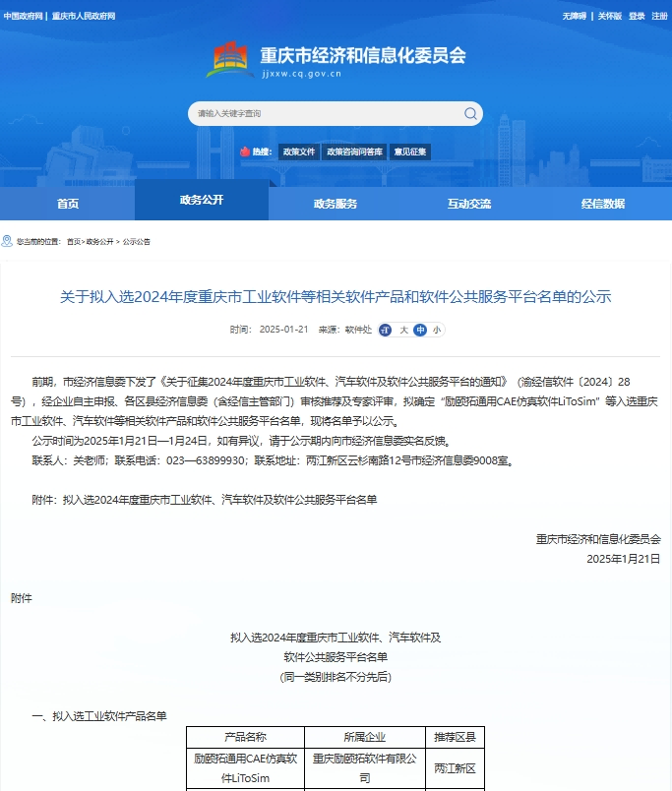Click 公示公告 in the breadcrumb
672x791 pixels.
[x=136, y=242]
